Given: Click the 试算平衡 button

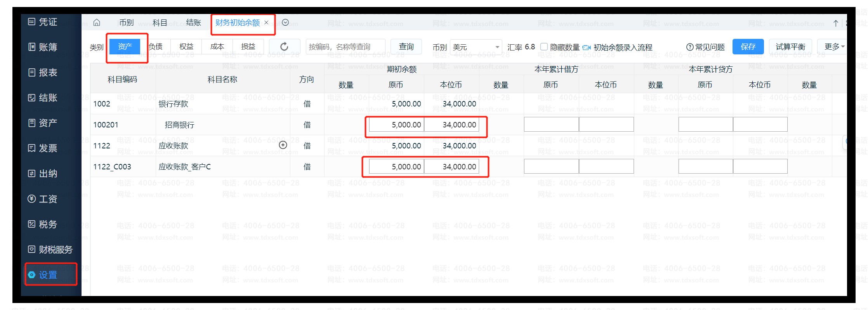Looking at the screenshot, I should point(790,47).
